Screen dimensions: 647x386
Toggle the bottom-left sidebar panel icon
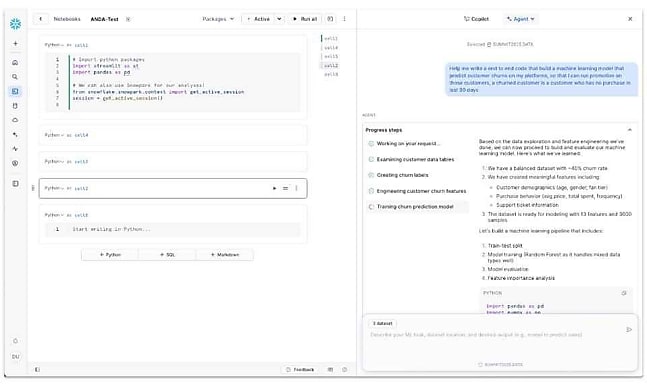pos(37,369)
